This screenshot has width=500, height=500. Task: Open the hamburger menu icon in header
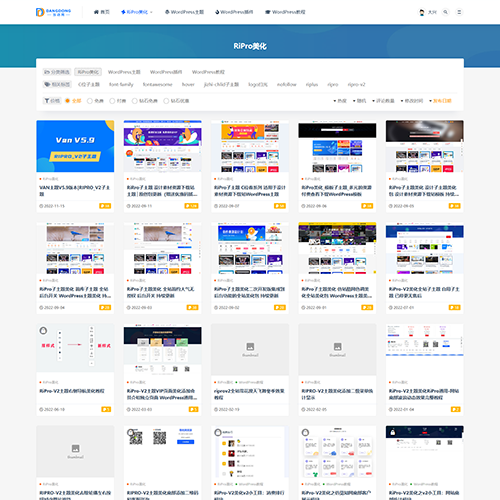459,12
